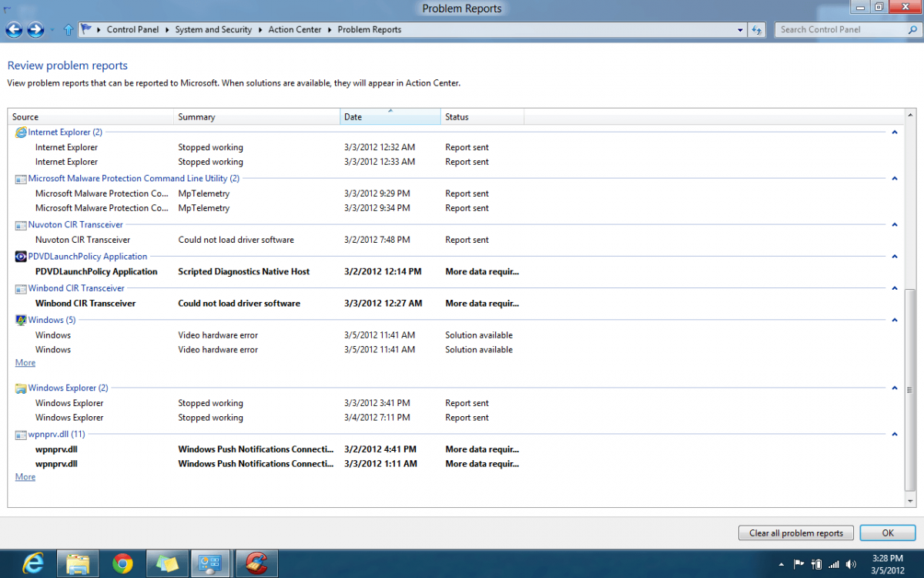
Task: Click the list vertical scrollbar thumb
Action: point(911,388)
